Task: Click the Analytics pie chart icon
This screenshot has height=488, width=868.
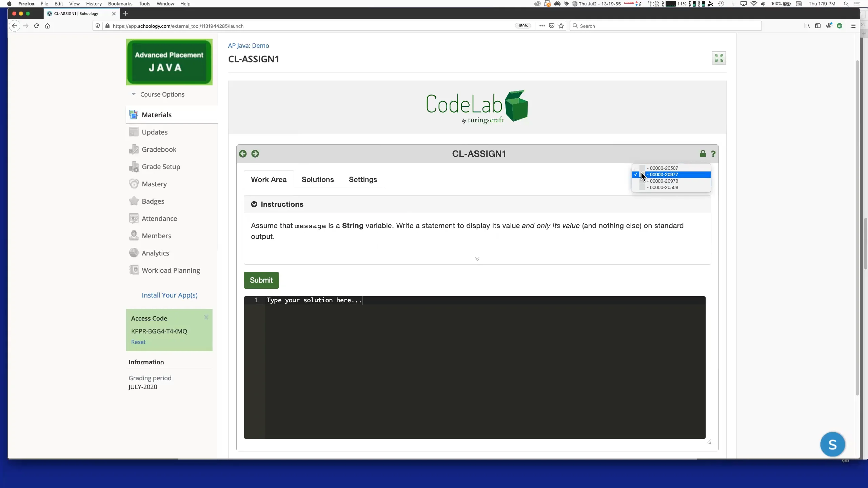Action: pyautogui.click(x=134, y=253)
